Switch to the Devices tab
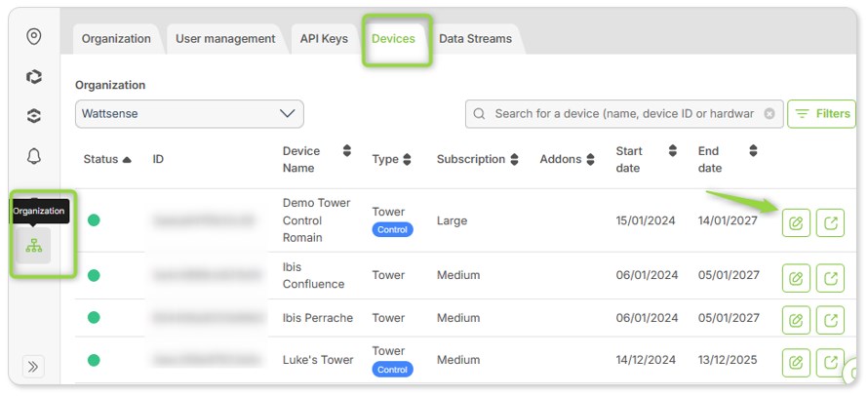The width and height of the screenshot is (868, 397). point(394,39)
